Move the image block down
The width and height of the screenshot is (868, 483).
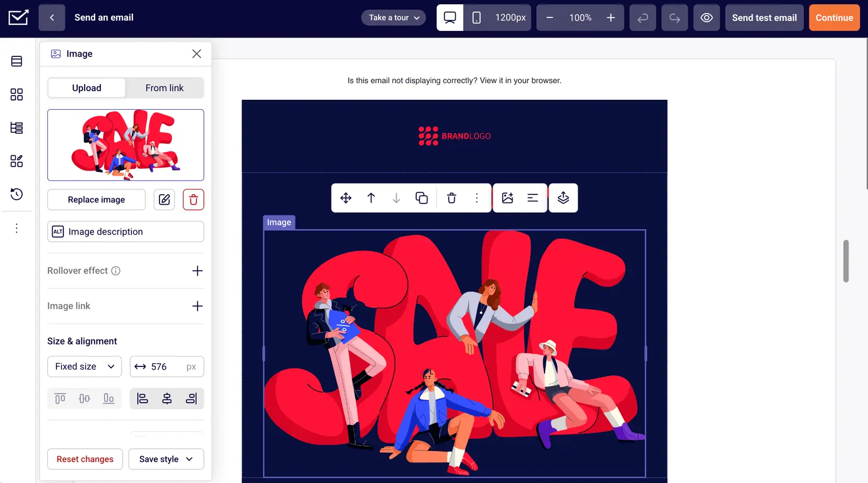pyautogui.click(x=397, y=198)
